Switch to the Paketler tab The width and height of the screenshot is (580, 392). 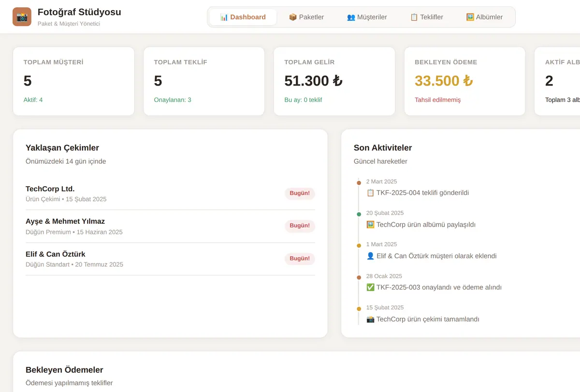306,17
